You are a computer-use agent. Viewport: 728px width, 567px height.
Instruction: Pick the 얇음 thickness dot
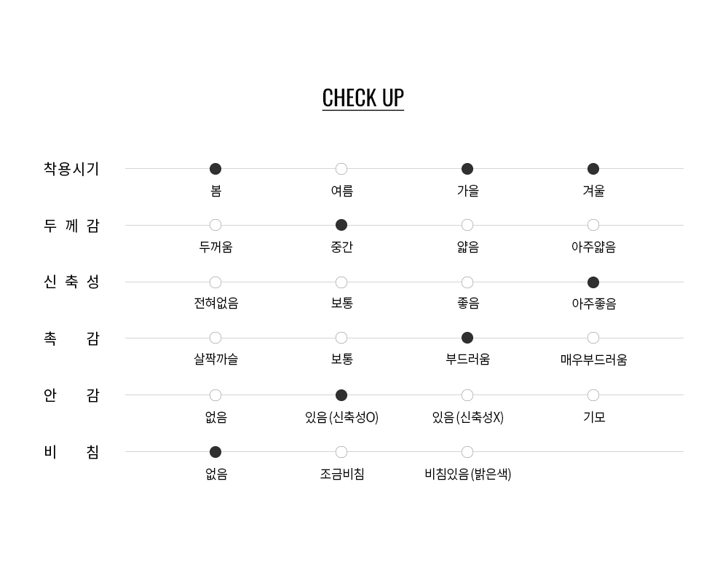click(x=467, y=225)
